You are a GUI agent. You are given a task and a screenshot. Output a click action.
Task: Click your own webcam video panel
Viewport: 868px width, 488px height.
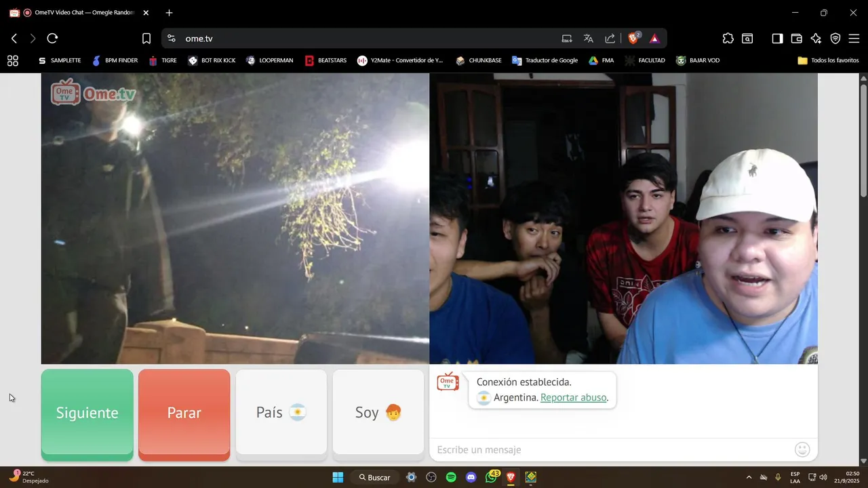pyautogui.click(x=623, y=218)
